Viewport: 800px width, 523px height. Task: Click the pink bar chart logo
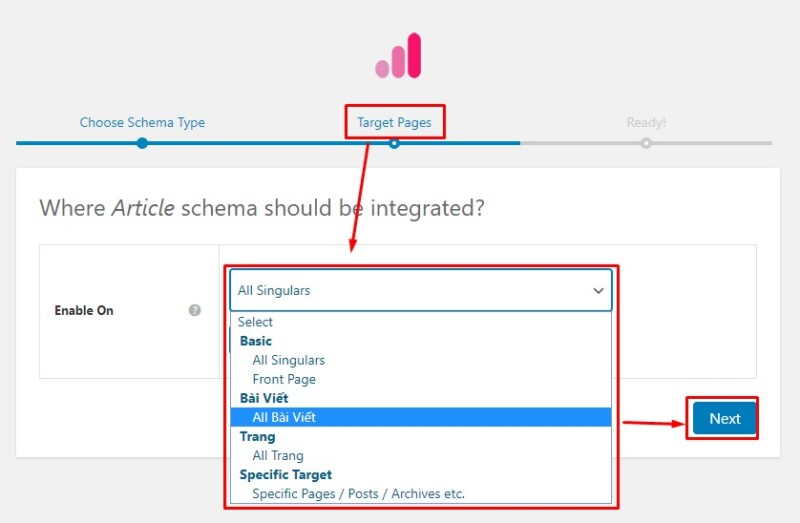(398, 56)
